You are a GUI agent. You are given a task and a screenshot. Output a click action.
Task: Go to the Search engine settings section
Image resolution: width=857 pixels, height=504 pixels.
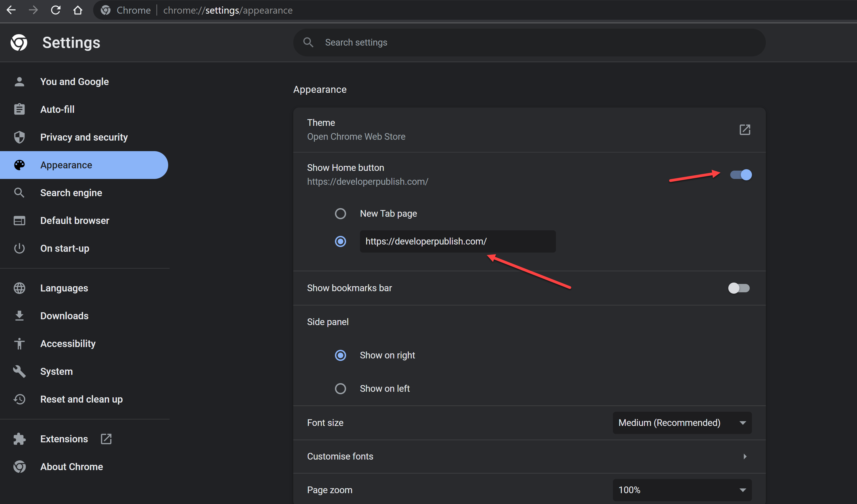[71, 193]
